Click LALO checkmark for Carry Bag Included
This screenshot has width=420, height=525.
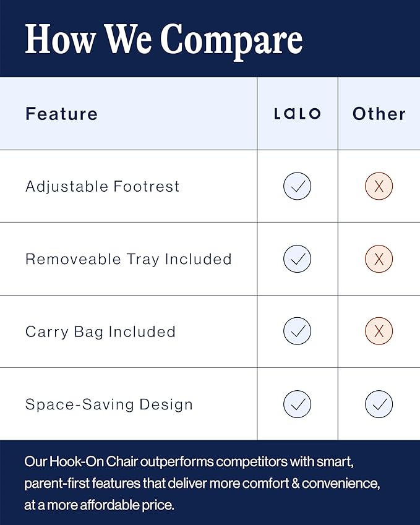pos(297,331)
